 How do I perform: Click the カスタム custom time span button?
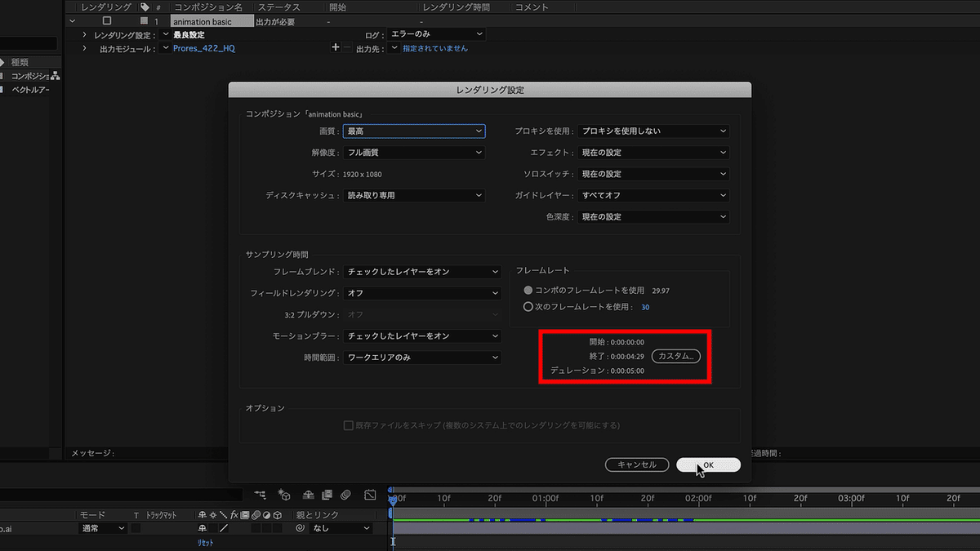(x=676, y=356)
